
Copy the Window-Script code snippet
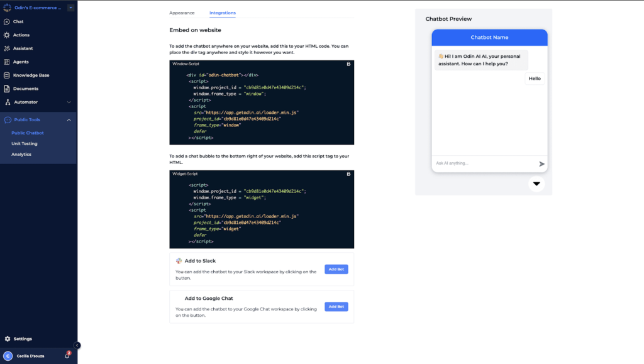(350, 62)
